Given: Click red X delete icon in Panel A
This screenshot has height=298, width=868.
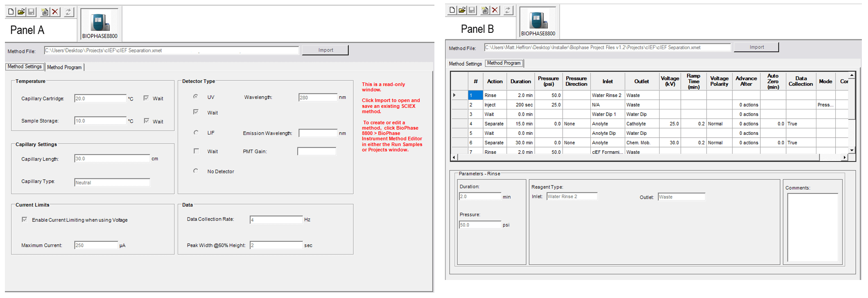Looking at the screenshot, I should click(55, 12).
